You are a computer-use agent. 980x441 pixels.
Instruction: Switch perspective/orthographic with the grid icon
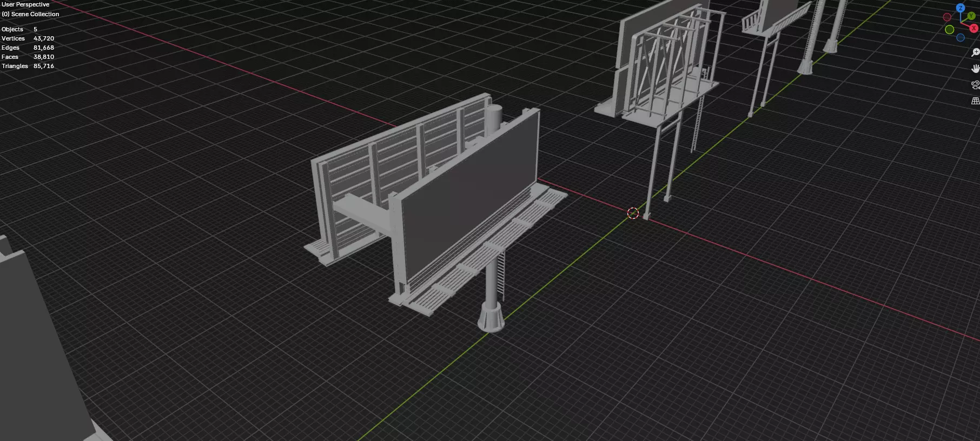pos(975,101)
